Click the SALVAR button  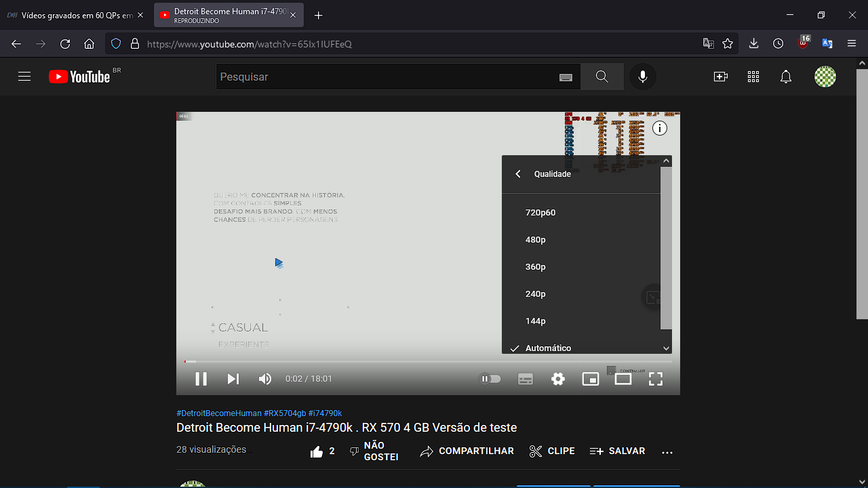[x=617, y=451]
